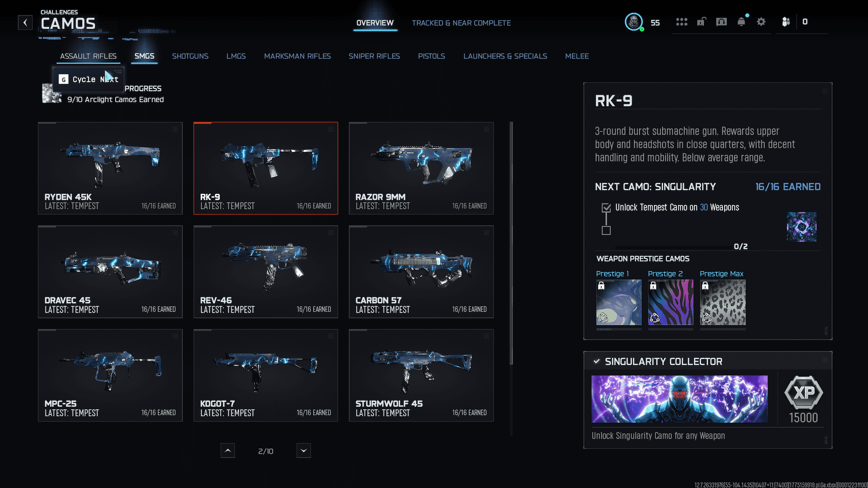Select the Sniper Rifles category tab
868x488 pixels.
(374, 56)
